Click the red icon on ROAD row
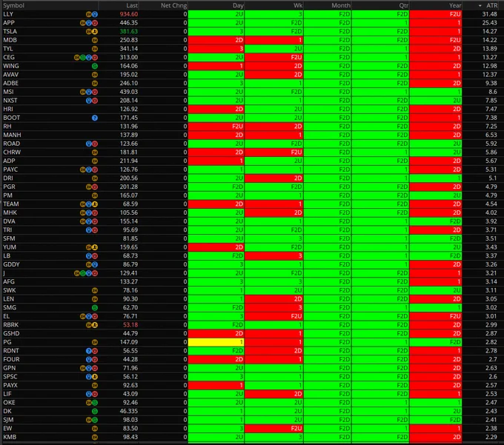 click(x=95, y=144)
